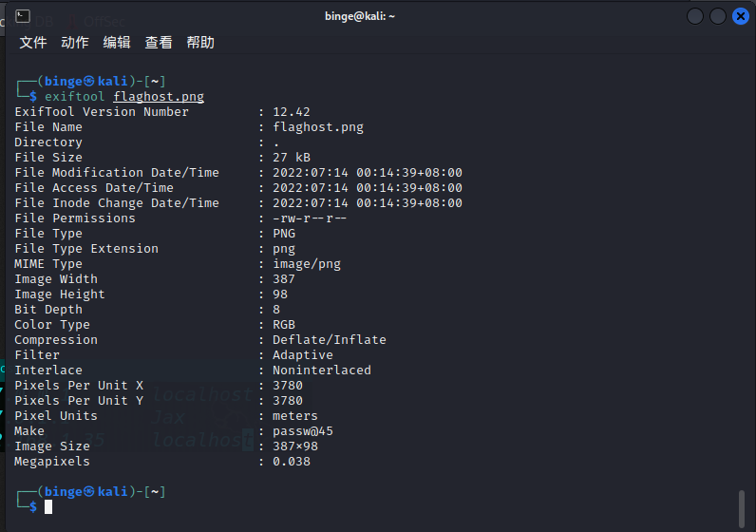Image resolution: width=756 pixels, height=532 pixels.
Task: Click the window title binge@kali: ~
Action: coord(360,16)
